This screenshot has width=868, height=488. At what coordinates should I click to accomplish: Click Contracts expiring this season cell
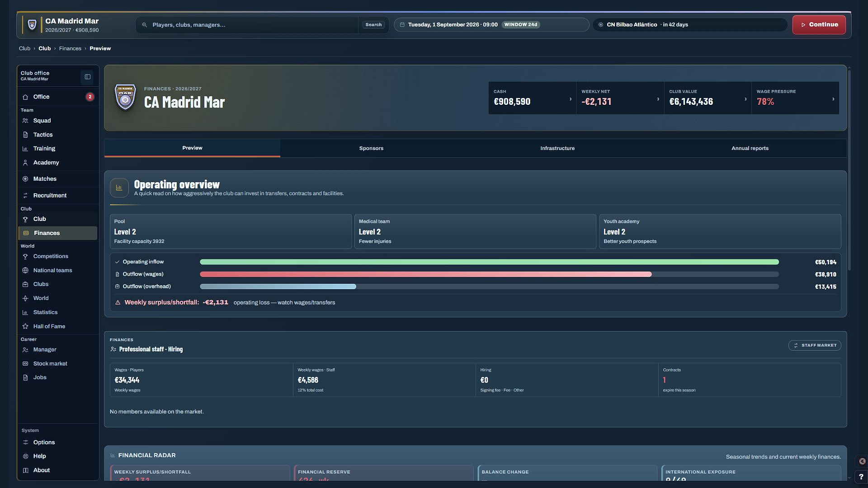click(750, 380)
